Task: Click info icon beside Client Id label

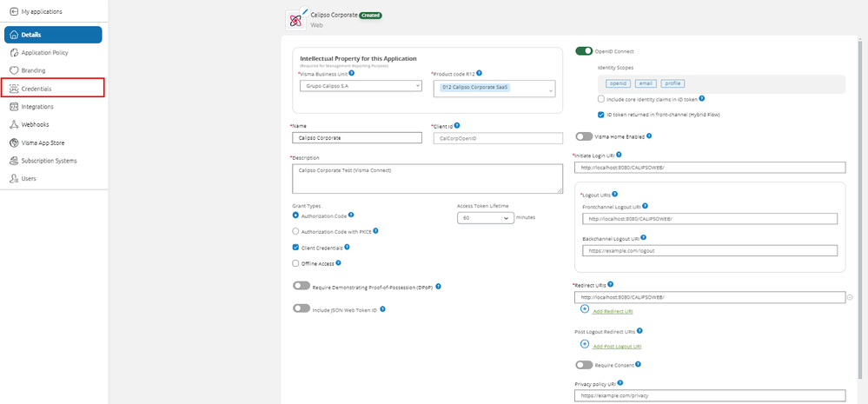Action: click(x=457, y=126)
